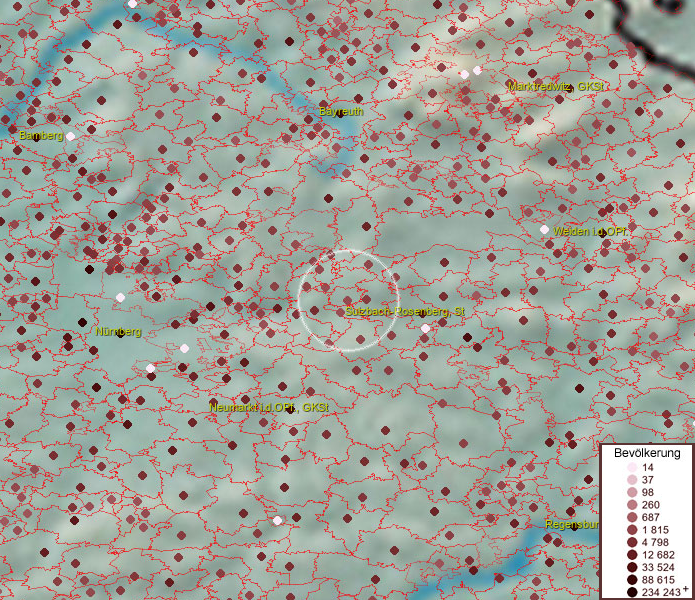Click legend value 234 243
The height and width of the screenshot is (600, 695).
tap(661, 592)
